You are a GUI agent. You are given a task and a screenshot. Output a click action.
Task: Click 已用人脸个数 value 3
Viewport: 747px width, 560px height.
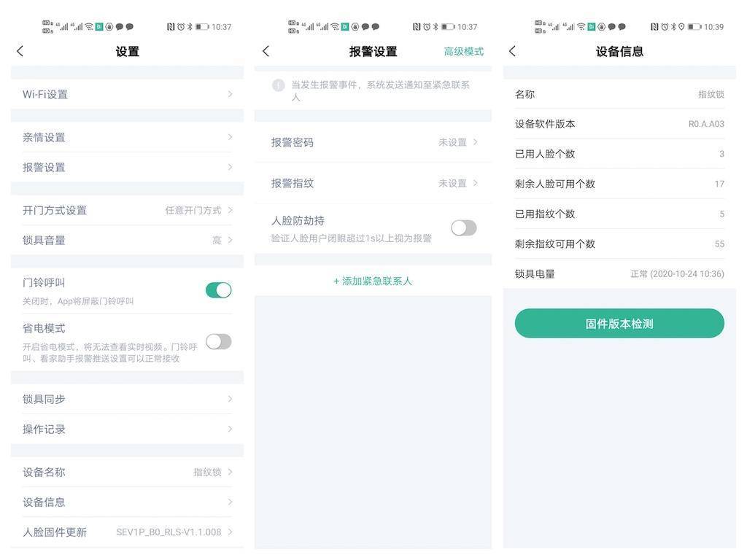(x=721, y=154)
